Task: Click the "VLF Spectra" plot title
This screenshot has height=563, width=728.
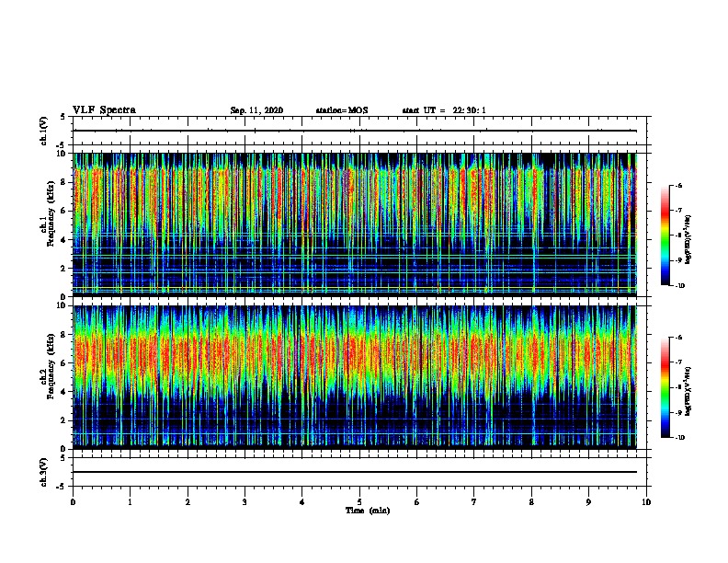Action: (104, 110)
